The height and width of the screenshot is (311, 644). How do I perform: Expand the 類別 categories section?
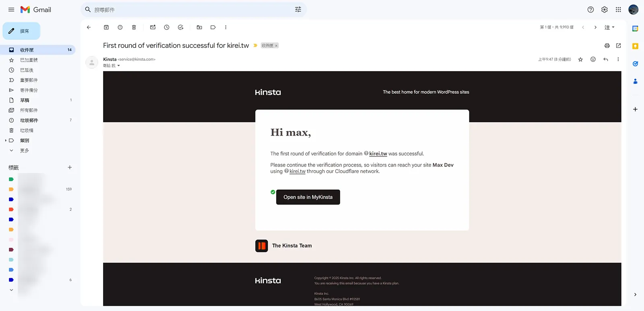point(6,140)
